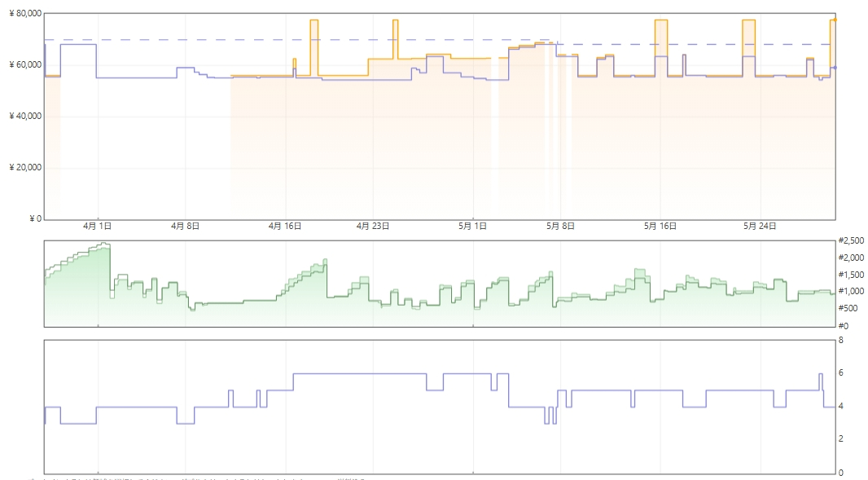
Task: Click the offer count axis label 6
Action: click(841, 373)
